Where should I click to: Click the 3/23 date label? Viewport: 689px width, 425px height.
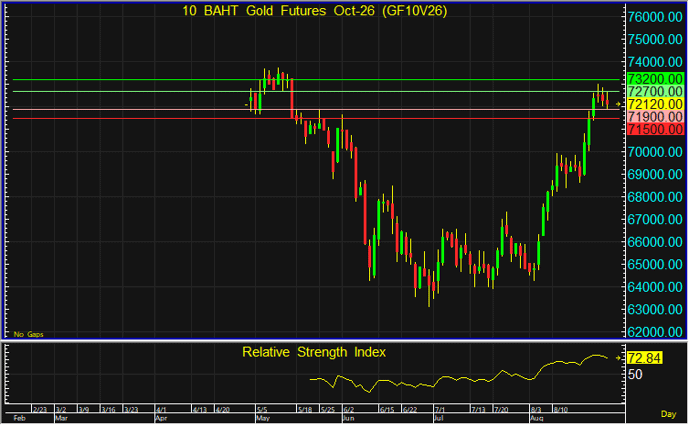(131, 410)
